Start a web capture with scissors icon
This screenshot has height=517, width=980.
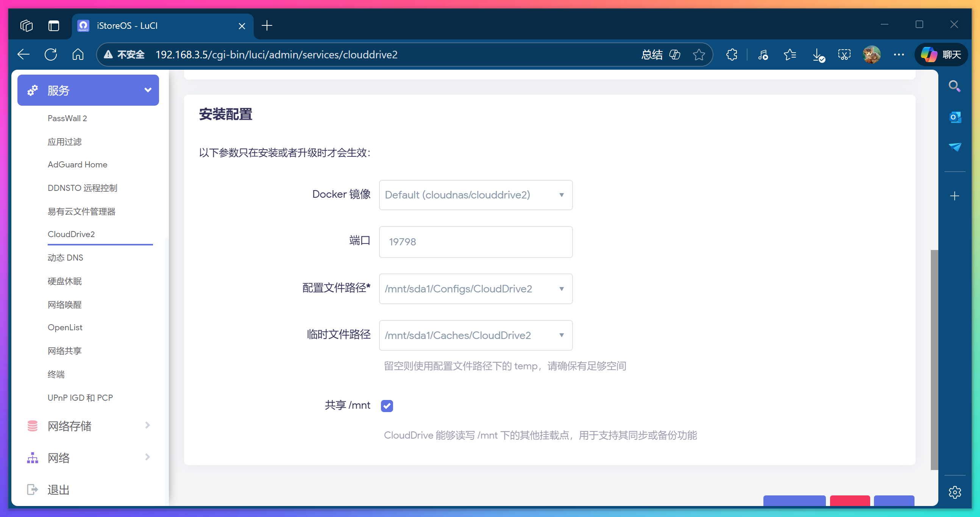(x=844, y=55)
